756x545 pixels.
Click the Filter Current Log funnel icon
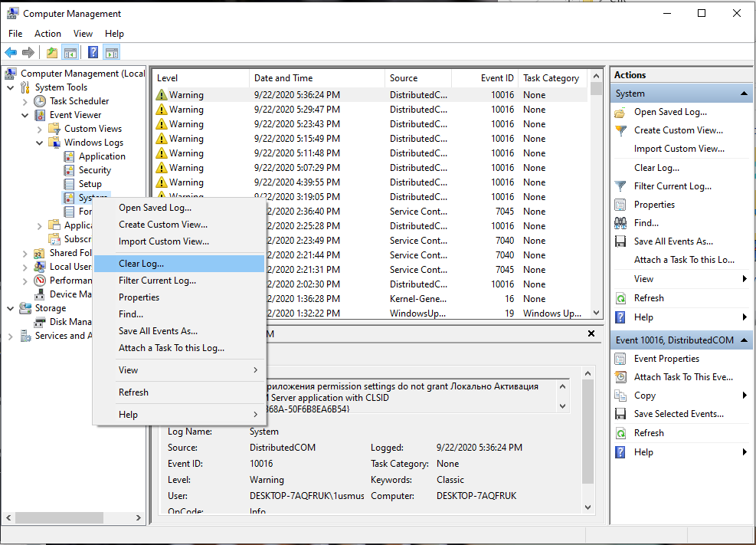pyautogui.click(x=620, y=186)
